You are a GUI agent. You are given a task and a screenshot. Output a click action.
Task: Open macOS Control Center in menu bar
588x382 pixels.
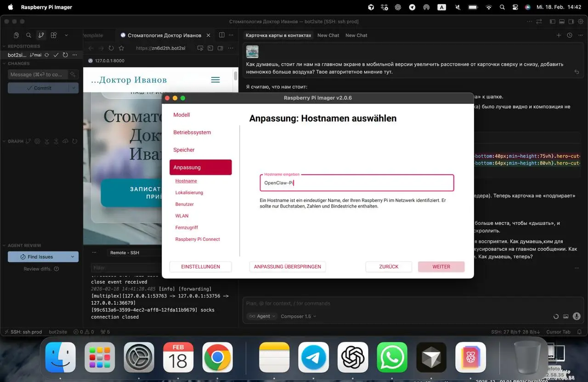(x=514, y=7)
